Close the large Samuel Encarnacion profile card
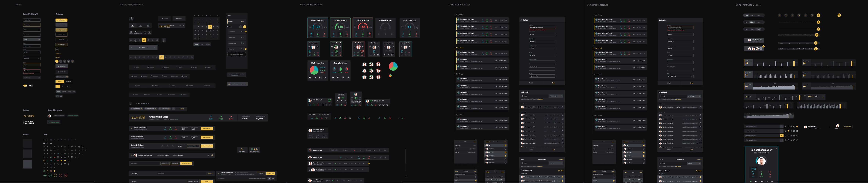Screen dimensions: 868x183 click(776, 148)
